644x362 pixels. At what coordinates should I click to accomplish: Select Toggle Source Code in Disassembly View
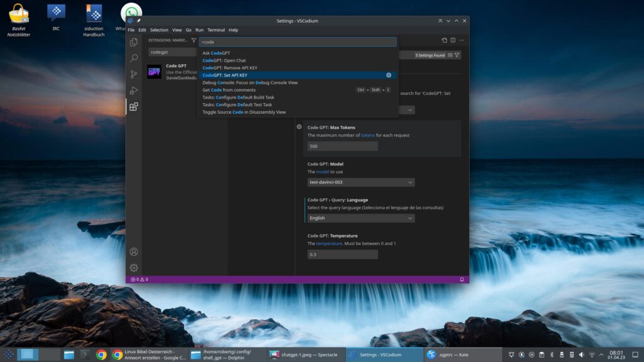297,112
